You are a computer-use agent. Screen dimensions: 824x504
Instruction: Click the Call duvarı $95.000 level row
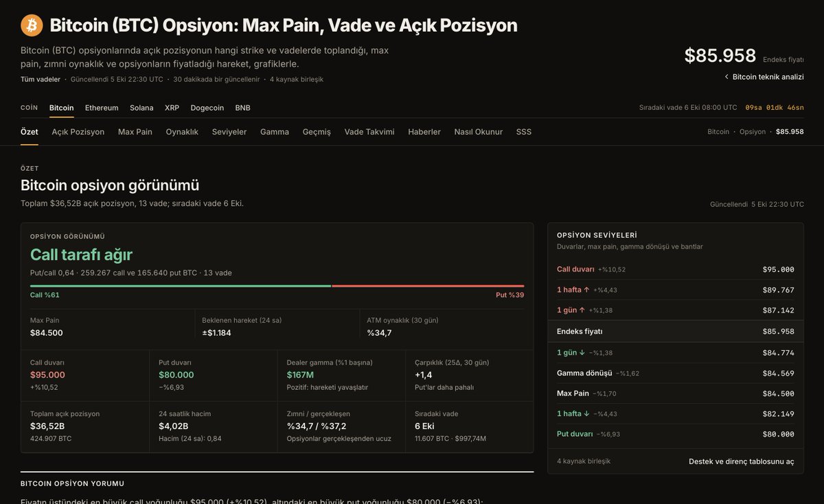(676, 269)
